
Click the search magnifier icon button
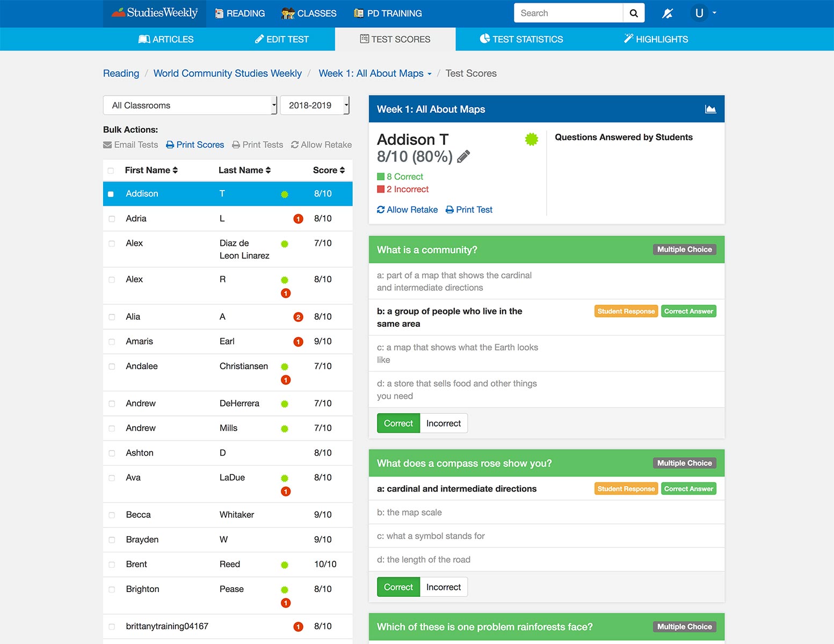tap(634, 13)
